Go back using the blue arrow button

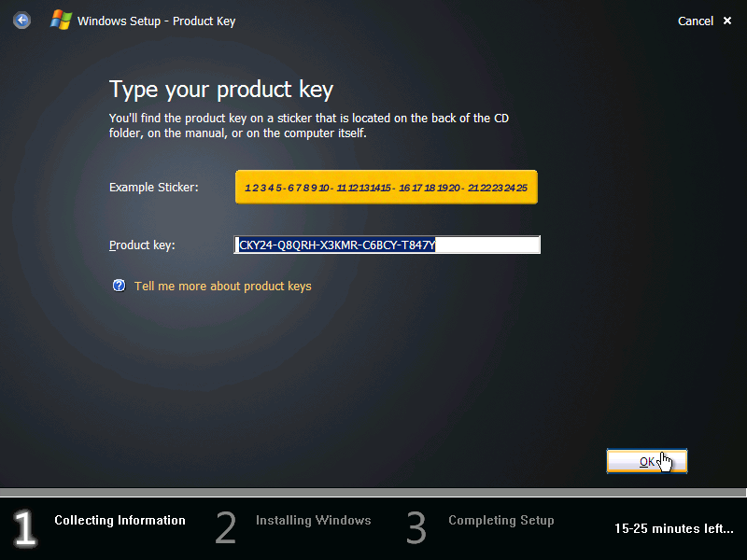point(21,21)
